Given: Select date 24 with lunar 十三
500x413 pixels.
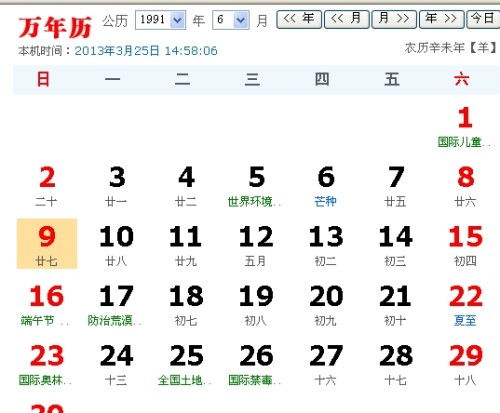Looking at the screenshot, I should pos(117,364).
